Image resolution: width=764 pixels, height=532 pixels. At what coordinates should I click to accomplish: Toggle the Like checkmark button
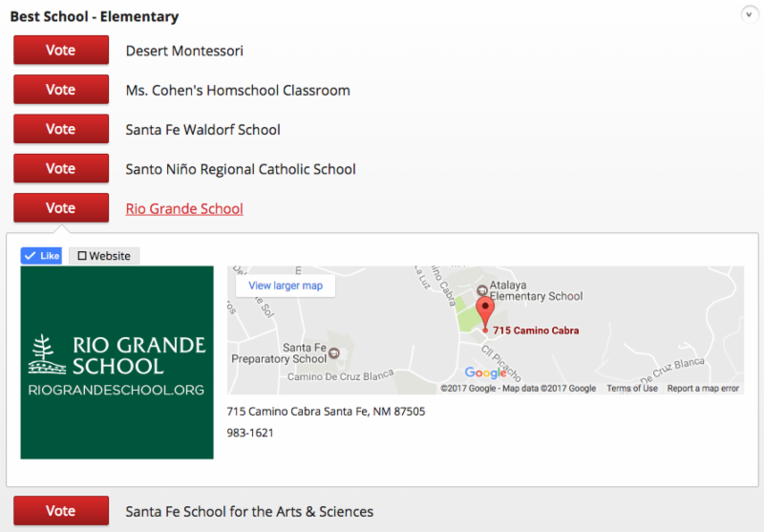41,256
